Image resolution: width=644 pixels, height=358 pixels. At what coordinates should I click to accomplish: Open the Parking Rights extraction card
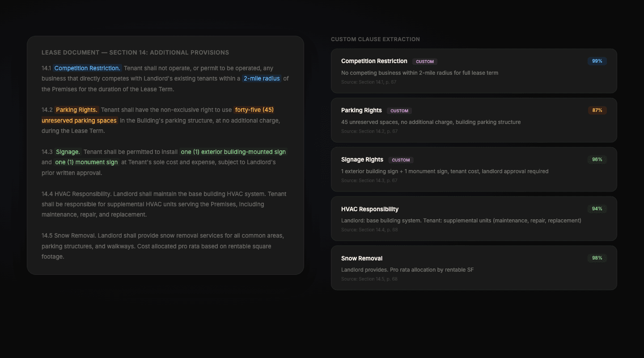[474, 120]
